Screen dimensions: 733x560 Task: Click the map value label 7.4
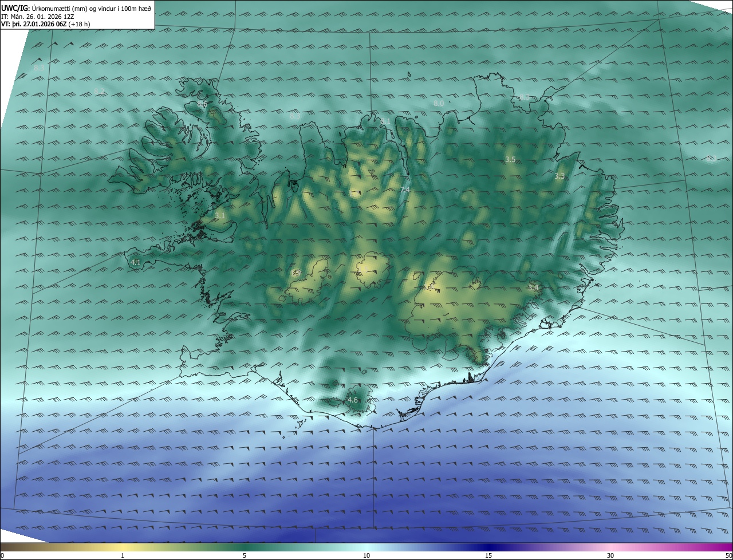(x=405, y=190)
